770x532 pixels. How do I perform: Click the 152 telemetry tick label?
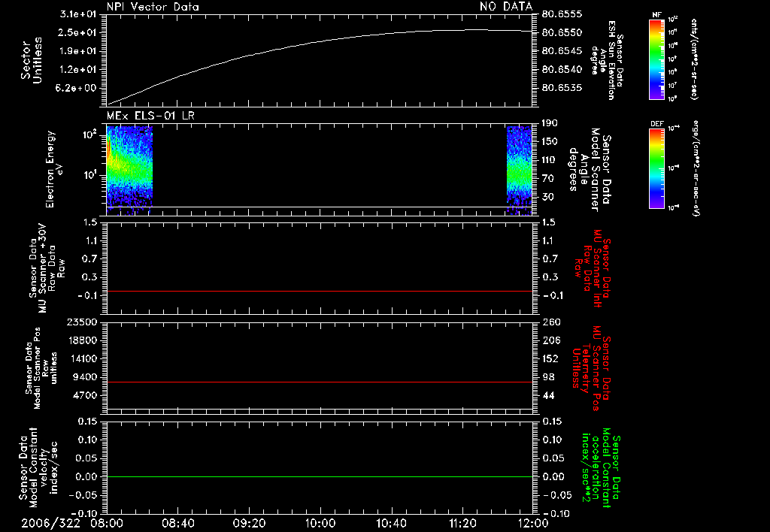(550, 358)
